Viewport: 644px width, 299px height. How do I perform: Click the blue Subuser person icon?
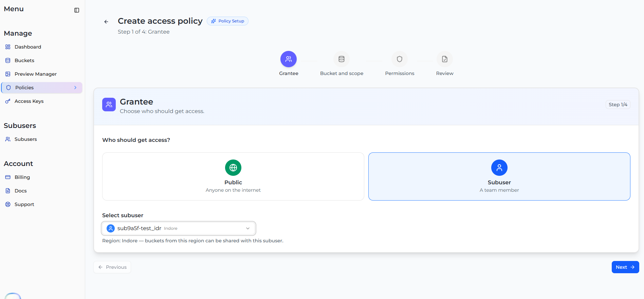pos(499,168)
